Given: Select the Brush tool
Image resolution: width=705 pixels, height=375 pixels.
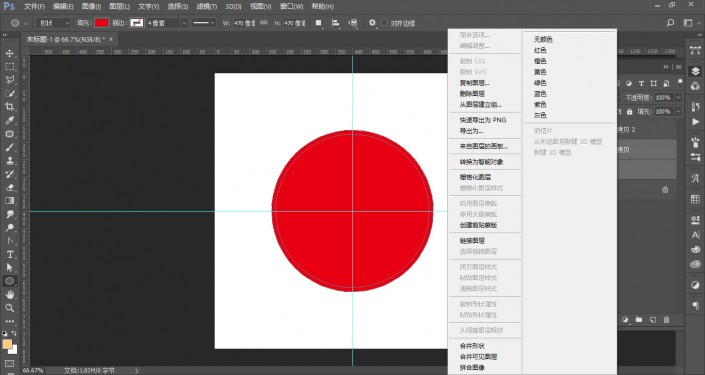Looking at the screenshot, I should pyautogui.click(x=9, y=147).
